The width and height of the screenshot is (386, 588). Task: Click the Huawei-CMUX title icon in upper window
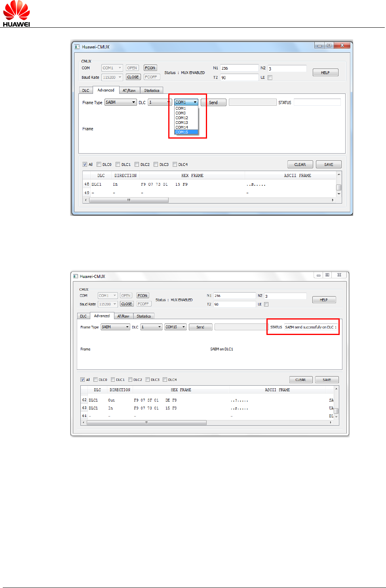(77, 47)
